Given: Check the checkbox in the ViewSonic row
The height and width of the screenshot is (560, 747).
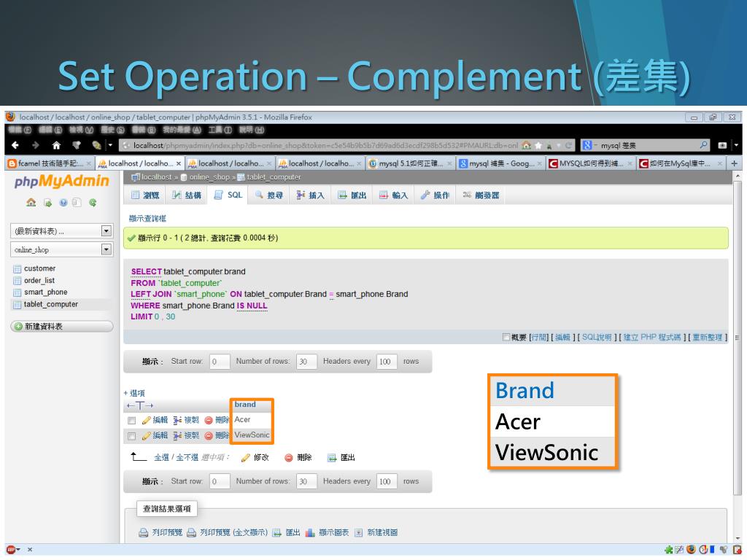Looking at the screenshot, I should point(132,436).
